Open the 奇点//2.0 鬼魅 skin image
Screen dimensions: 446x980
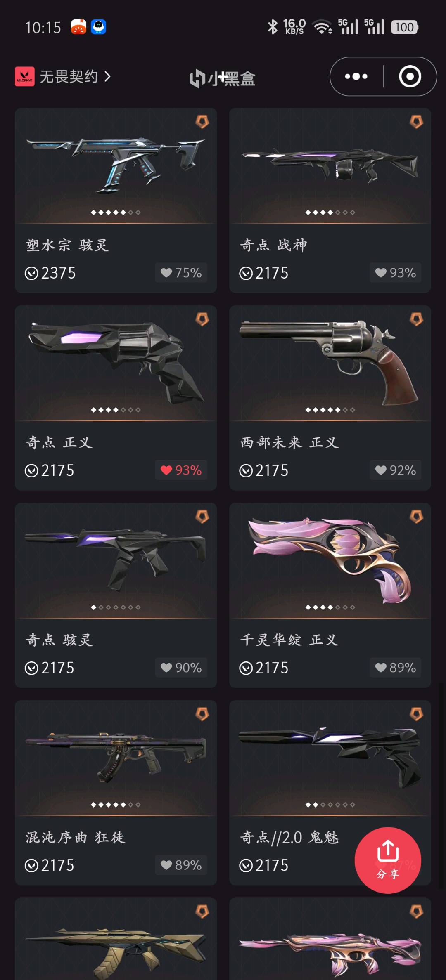(330, 757)
